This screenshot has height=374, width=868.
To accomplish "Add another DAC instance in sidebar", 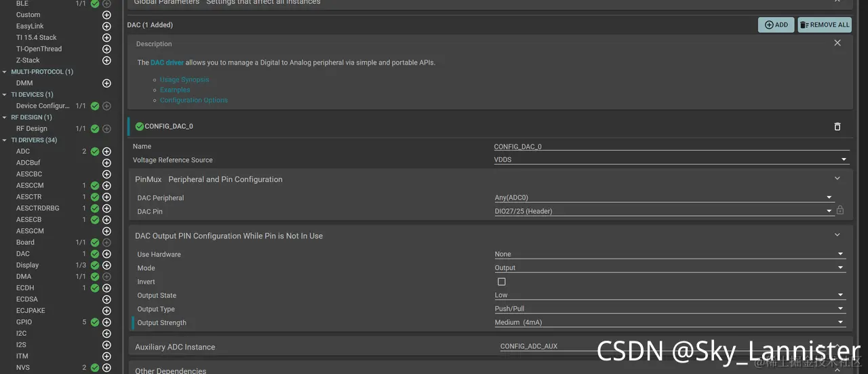I will tap(106, 254).
